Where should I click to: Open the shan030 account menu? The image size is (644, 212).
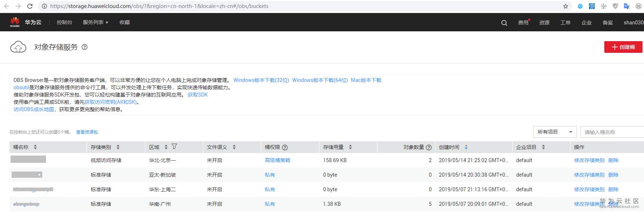point(633,23)
